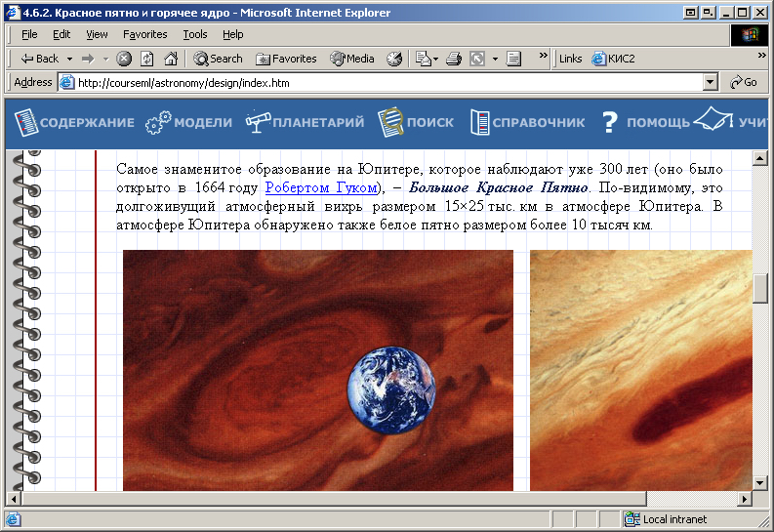Screen dimensions: 774x532
Task: Click the Refresh page icon
Action: (147, 59)
